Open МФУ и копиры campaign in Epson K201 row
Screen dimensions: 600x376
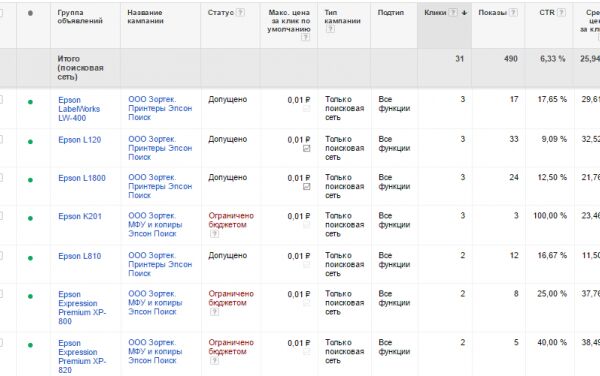pos(155,225)
